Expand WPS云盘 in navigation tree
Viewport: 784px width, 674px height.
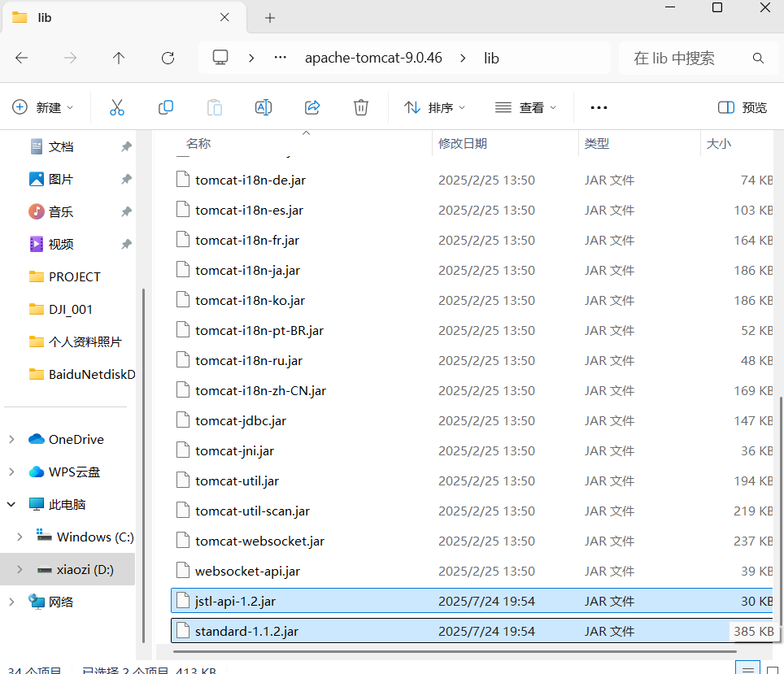coord(12,472)
